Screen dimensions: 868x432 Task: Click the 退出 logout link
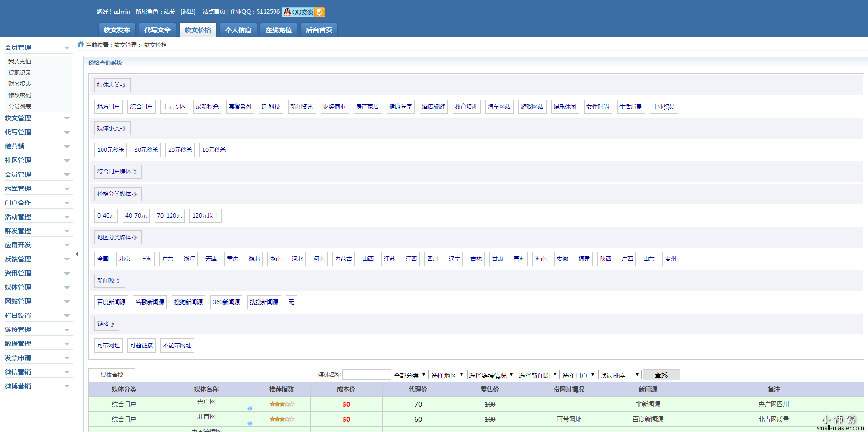click(x=188, y=12)
